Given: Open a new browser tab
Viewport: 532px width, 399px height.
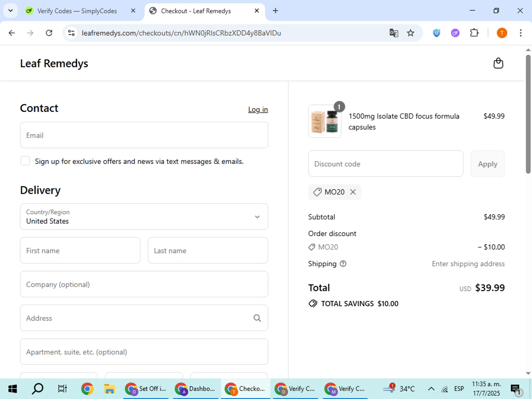Looking at the screenshot, I should 275,11.
